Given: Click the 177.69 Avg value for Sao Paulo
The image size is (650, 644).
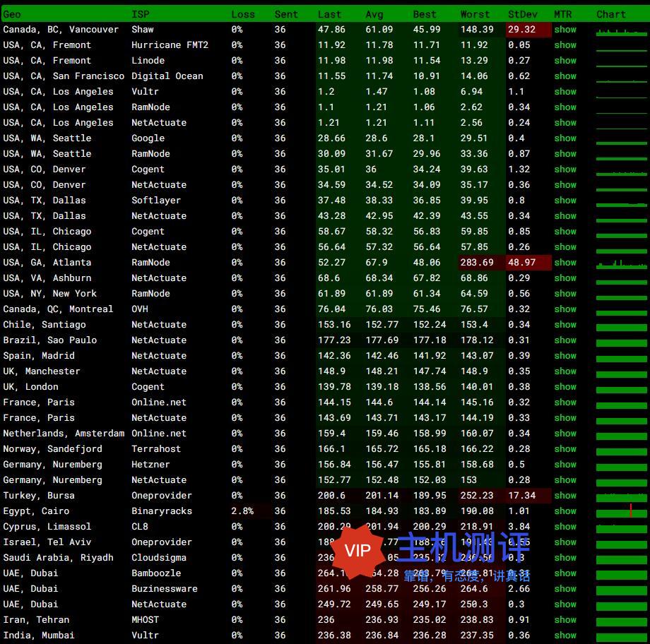Looking at the screenshot, I should click(x=382, y=340).
